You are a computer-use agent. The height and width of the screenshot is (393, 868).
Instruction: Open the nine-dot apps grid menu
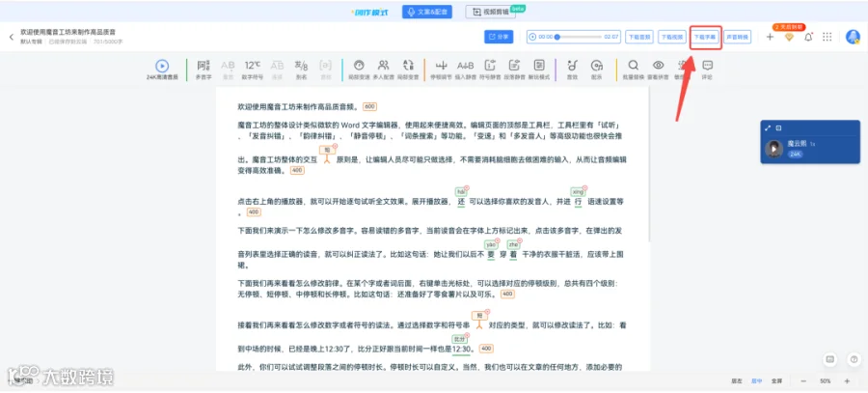827,37
